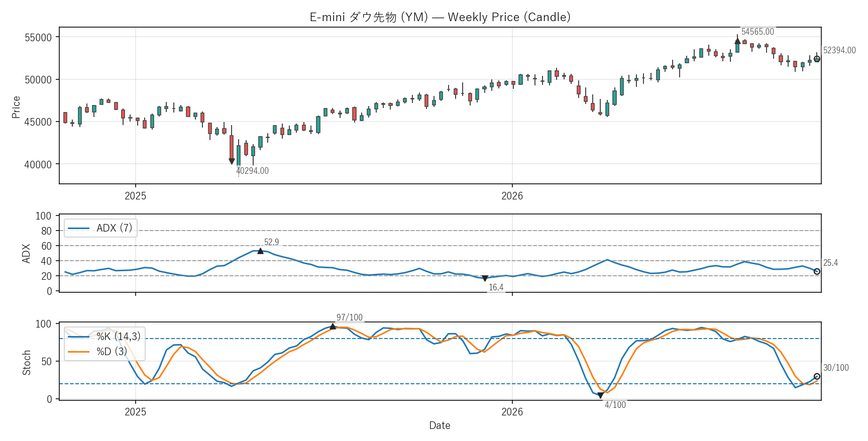Image resolution: width=868 pixels, height=441 pixels.
Task: Click the ADX (7) legend entry
Action: coord(100,228)
